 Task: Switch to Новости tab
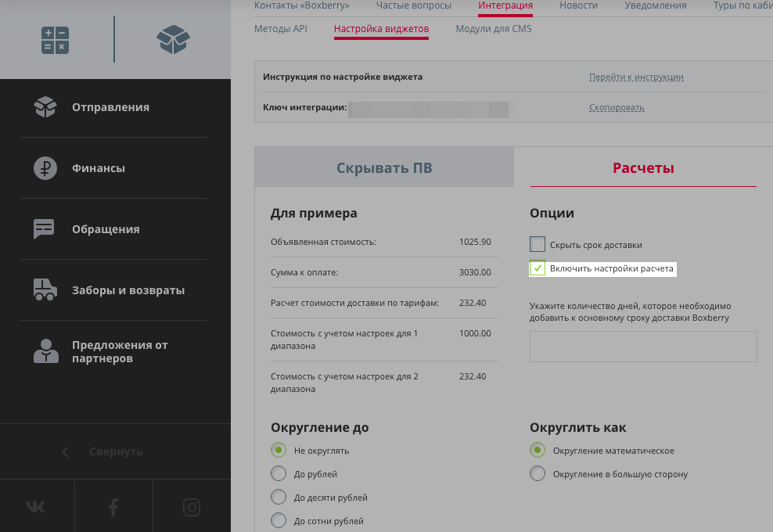tap(578, 5)
